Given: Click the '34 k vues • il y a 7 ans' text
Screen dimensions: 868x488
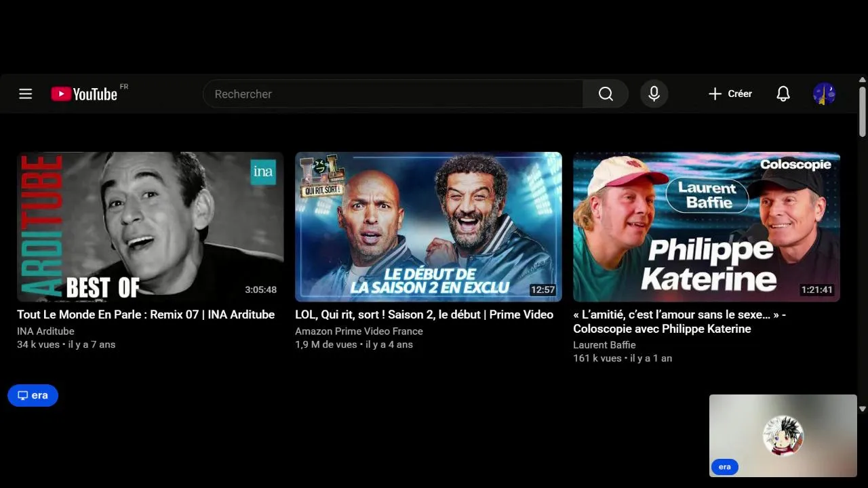Looking at the screenshot, I should (66, 344).
